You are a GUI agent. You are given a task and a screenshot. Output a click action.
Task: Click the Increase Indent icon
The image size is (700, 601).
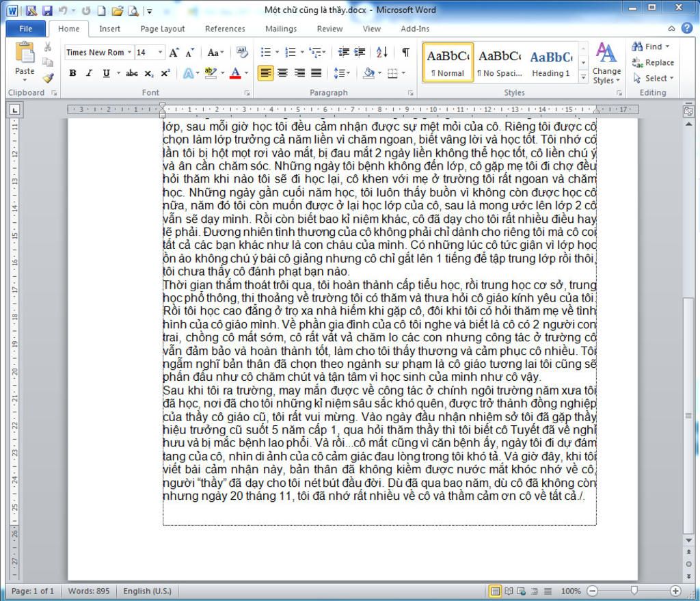[x=360, y=52]
